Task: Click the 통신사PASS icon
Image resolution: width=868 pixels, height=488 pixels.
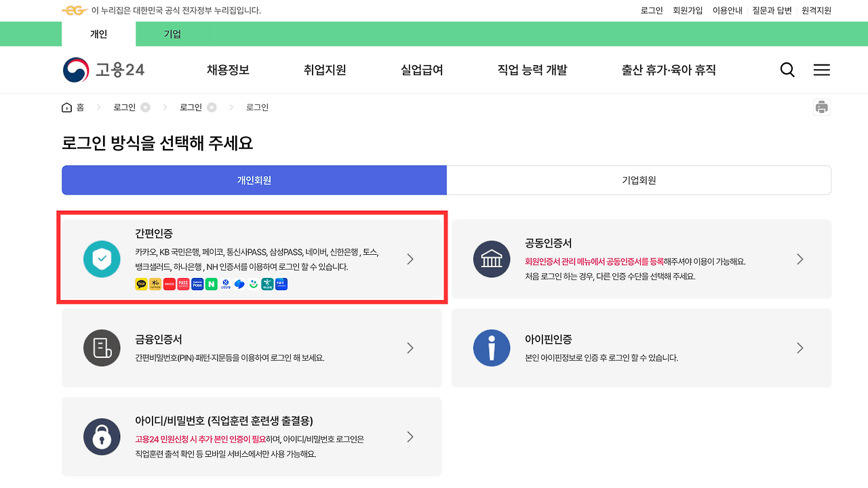Action: (x=184, y=284)
